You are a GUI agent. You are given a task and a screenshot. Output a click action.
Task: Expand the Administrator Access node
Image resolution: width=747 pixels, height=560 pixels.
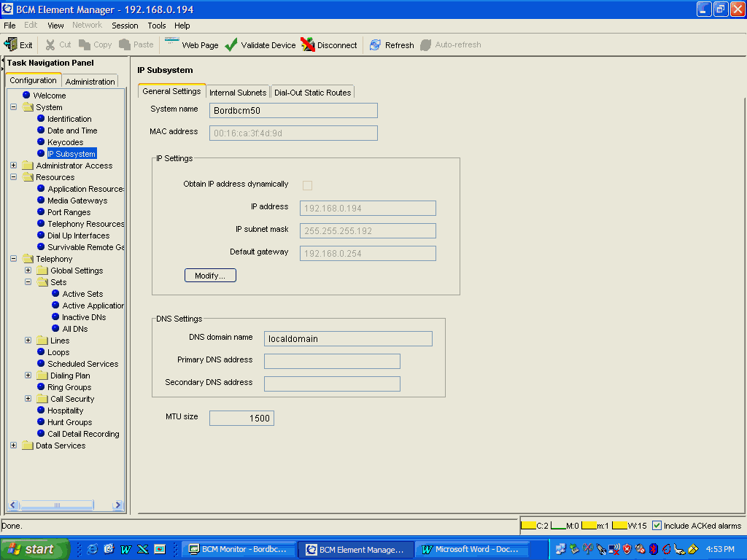coord(13,166)
